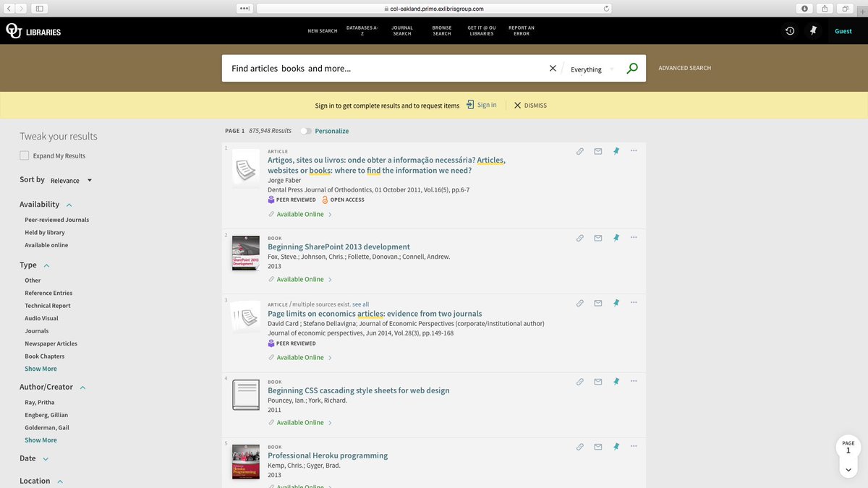Viewport: 868px width, 488px height.
Task: Open the Guest user menu
Action: tap(843, 31)
